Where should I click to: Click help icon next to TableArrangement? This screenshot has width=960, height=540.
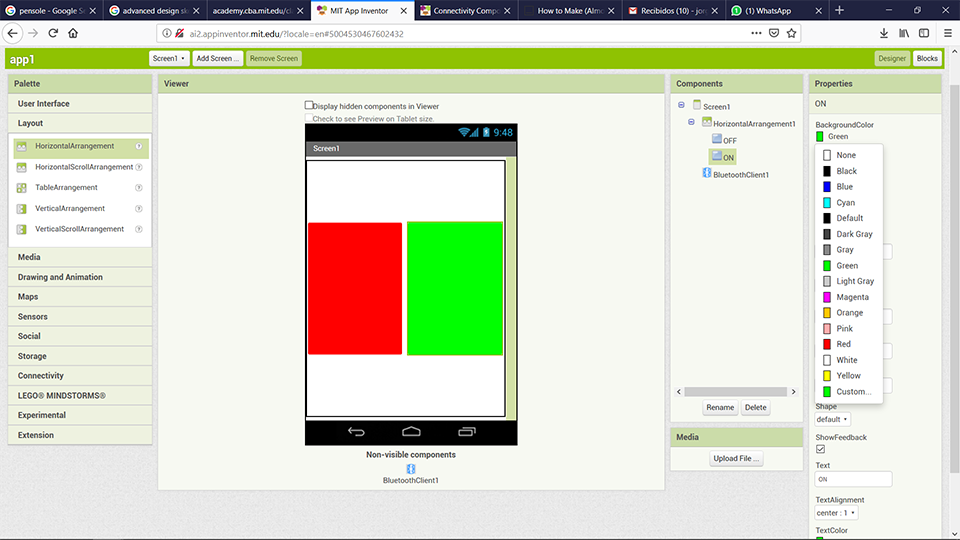point(139,188)
